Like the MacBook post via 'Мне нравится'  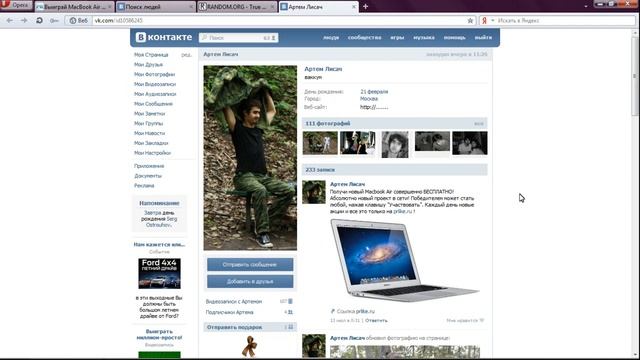(465, 320)
